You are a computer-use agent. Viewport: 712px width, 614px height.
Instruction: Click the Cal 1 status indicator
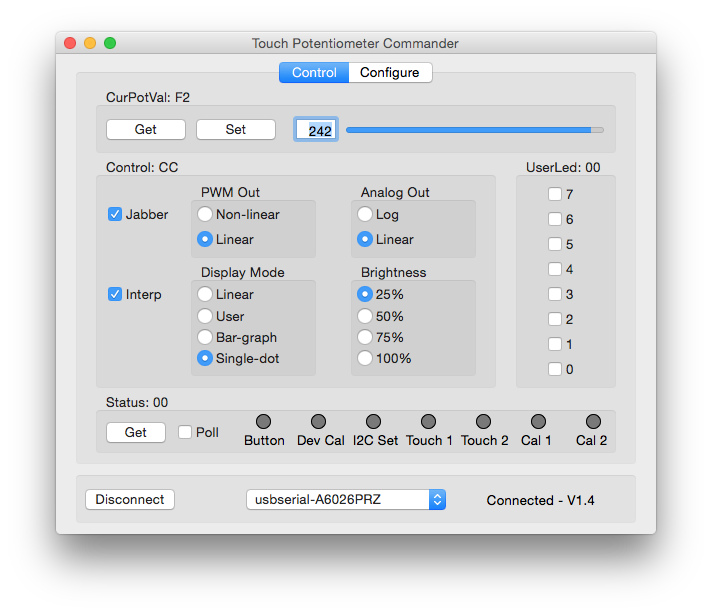click(x=538, y=421)
